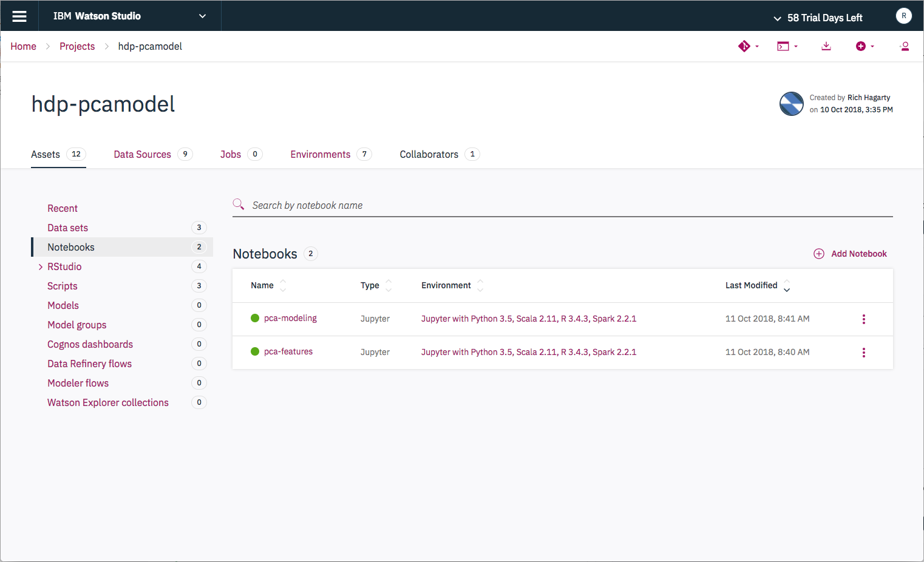924x562 pixels.
Task: Open the deploy/publish diamond toolbar icon
Action: (x=744, y=46)
